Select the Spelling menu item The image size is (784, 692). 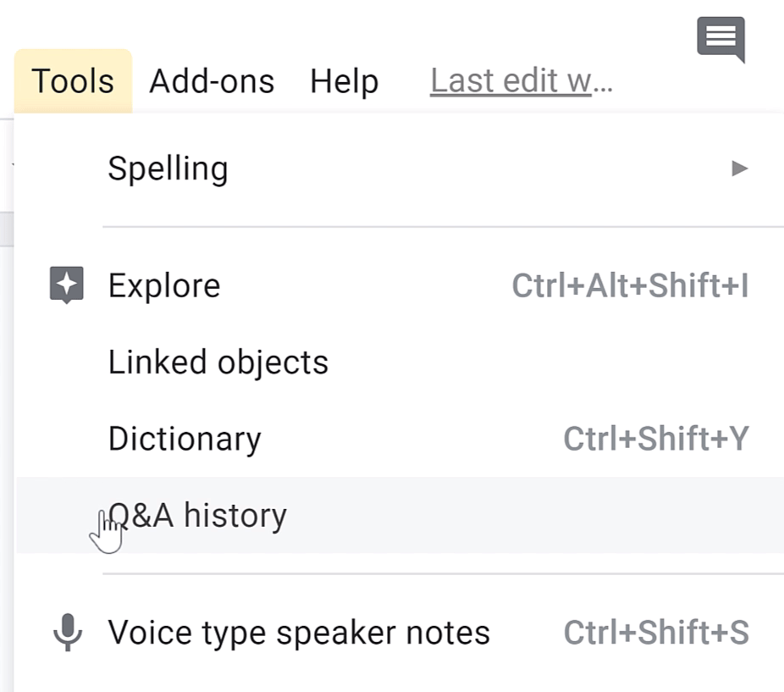click(x=399, y=169)
